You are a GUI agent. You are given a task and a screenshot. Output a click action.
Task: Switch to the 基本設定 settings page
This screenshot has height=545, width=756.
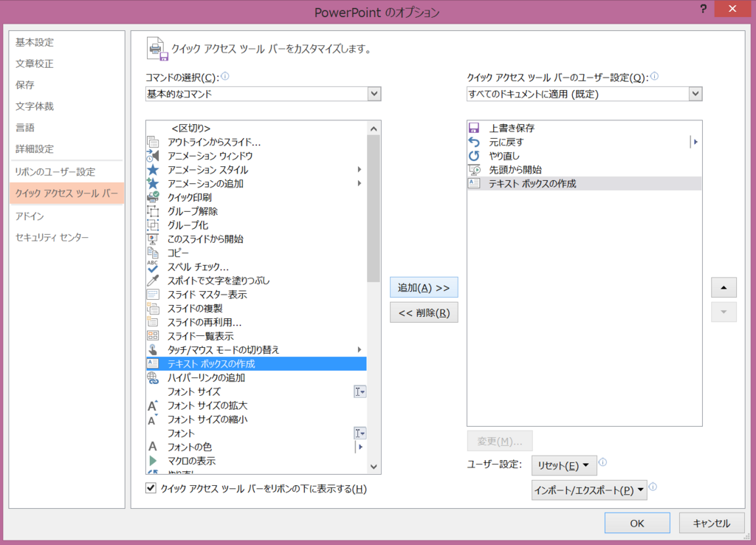[x=33, y=42]
